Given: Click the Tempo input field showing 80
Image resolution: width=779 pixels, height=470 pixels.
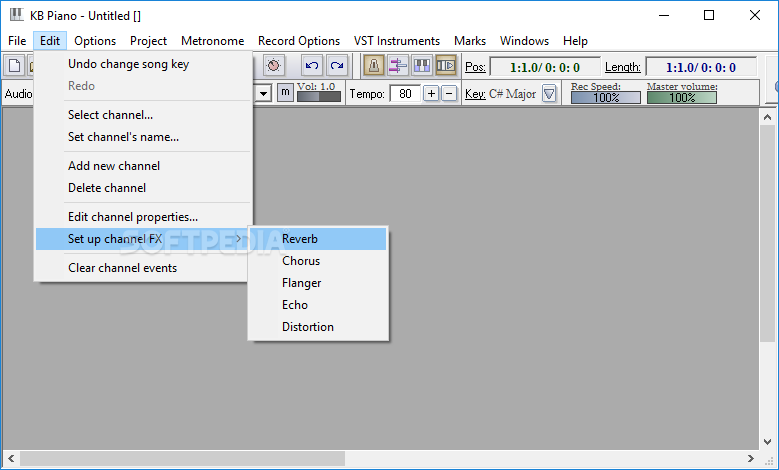Looking at the screenshot, I should click(x=405, y=93).
